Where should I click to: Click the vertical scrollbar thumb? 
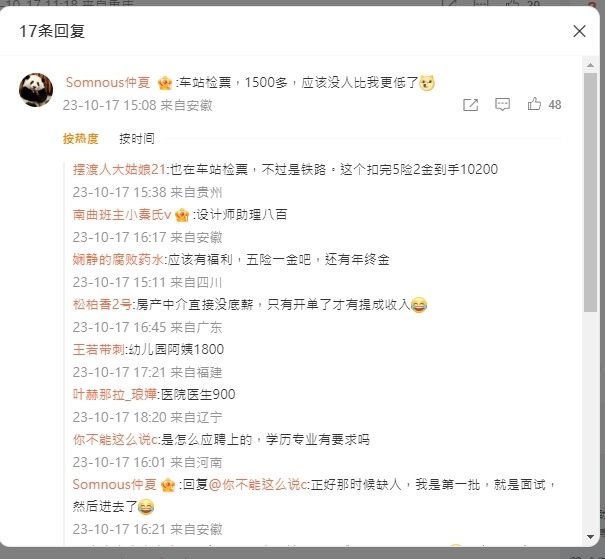coord(590,192)
